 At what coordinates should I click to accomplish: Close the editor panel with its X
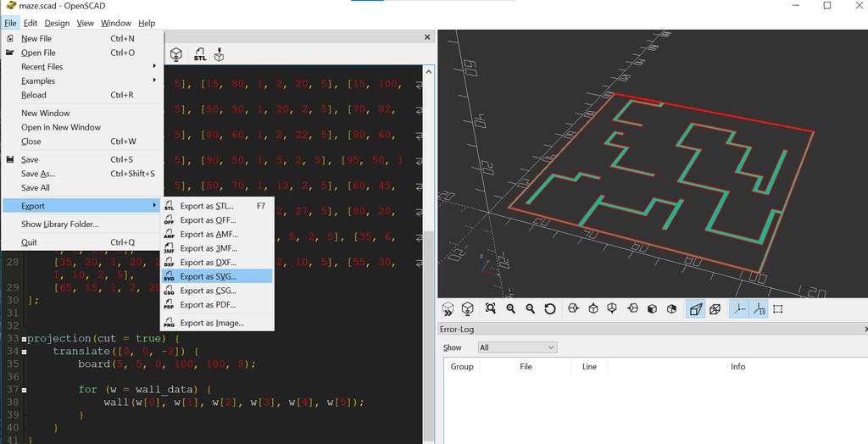click(x=427, y=37)
